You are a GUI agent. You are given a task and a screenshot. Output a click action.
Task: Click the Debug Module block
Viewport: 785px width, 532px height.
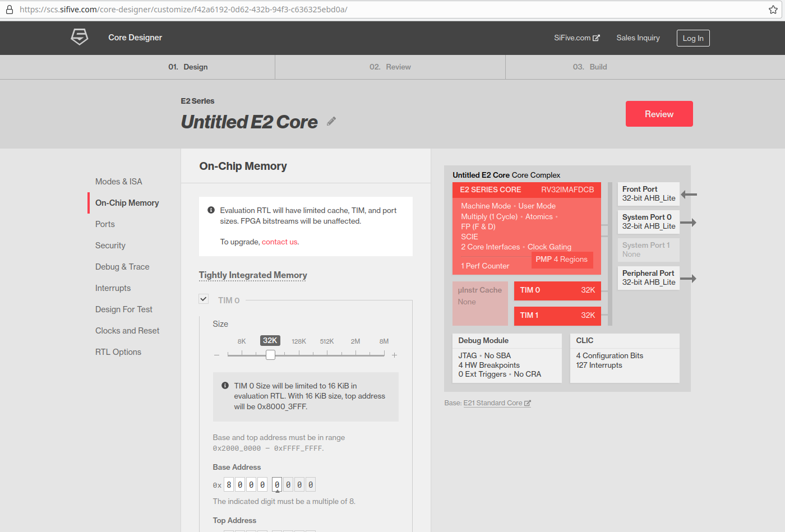[507, 358]
